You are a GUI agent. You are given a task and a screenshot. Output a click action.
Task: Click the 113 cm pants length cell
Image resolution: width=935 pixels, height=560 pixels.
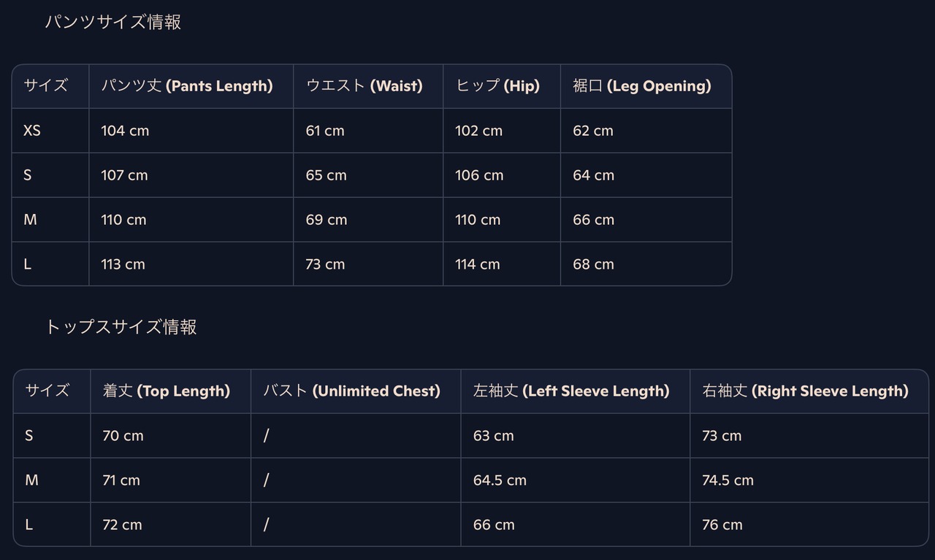point(123,264)
